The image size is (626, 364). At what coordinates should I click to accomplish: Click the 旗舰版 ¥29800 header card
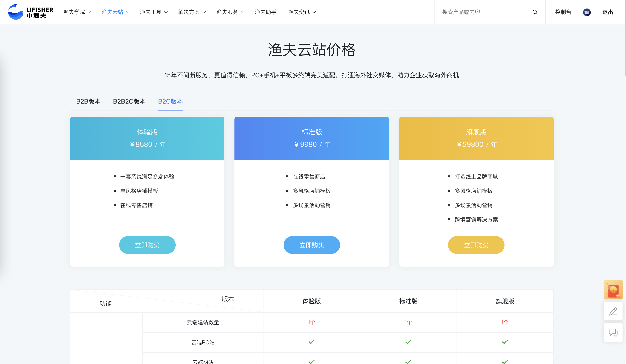click(x=476, y=138)
